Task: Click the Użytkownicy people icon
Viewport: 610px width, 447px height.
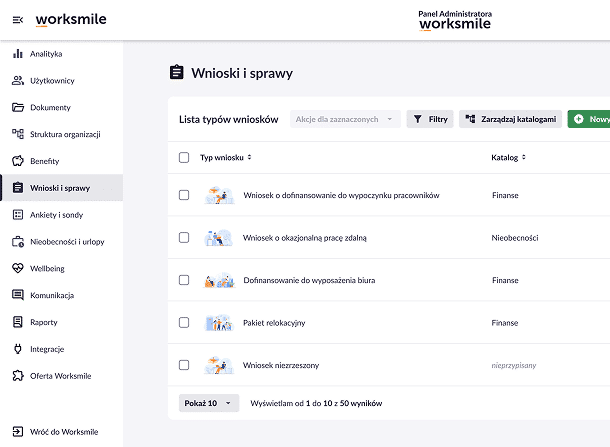Action: pyautogui.click(x=17, y=81)
